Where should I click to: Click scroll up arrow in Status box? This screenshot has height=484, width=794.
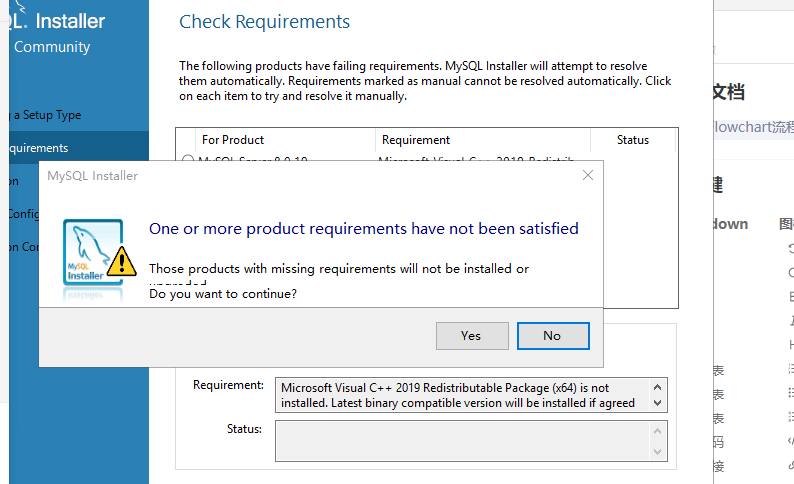pyautogui.click(x=657, y=431)
